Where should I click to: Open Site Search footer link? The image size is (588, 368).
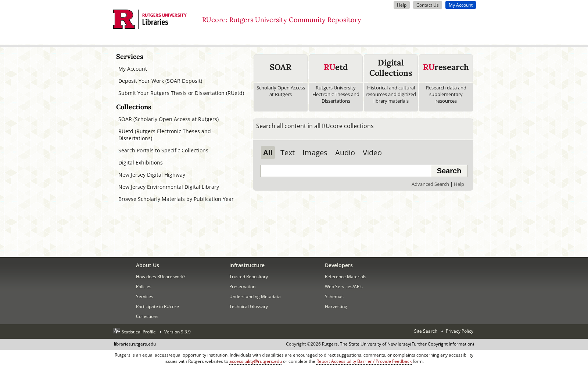pyautogui.click(x=426, y=331)
